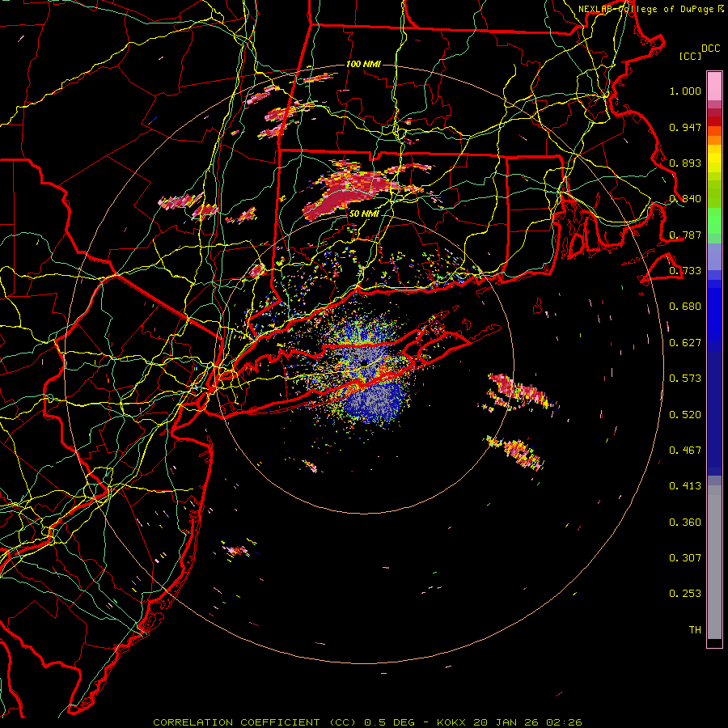The image size is (728, 728).
Task: Click the DCC label above the color scale
Action: pyautogui.click(x=710, y=49)
